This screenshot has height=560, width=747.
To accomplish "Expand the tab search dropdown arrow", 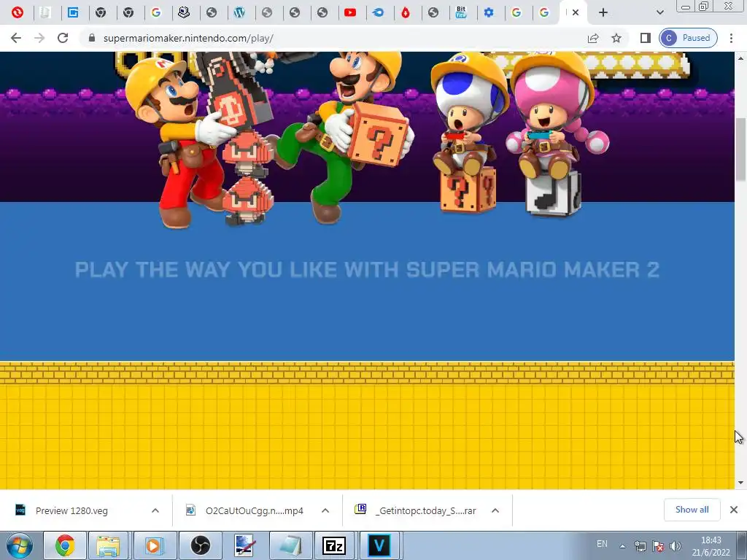I will (659, 13).
